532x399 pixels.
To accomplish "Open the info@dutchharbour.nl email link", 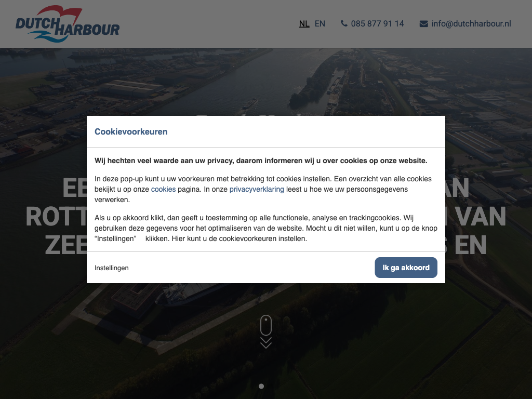I will (471, 24).
